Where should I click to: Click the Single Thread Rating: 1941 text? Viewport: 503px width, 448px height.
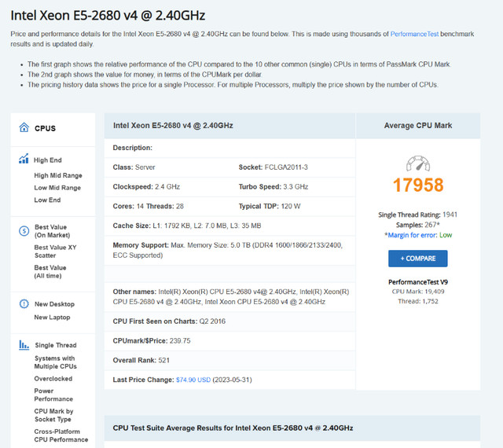click(x=417, y=215)
